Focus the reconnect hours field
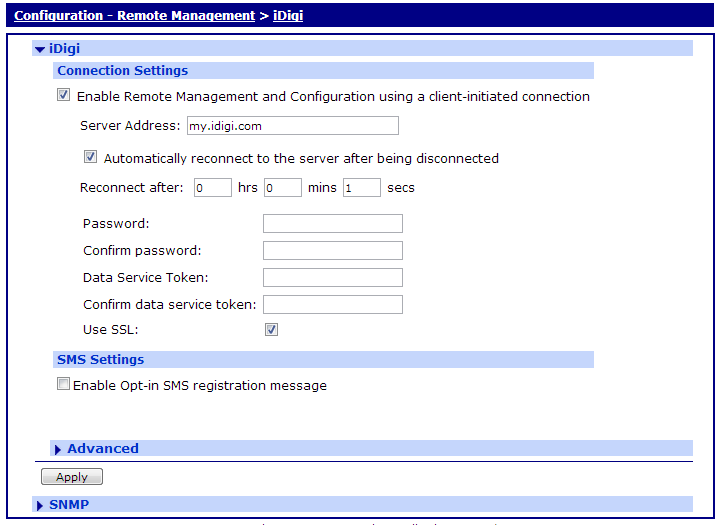This screenshot has height=525, width=718. click(212, 187)
